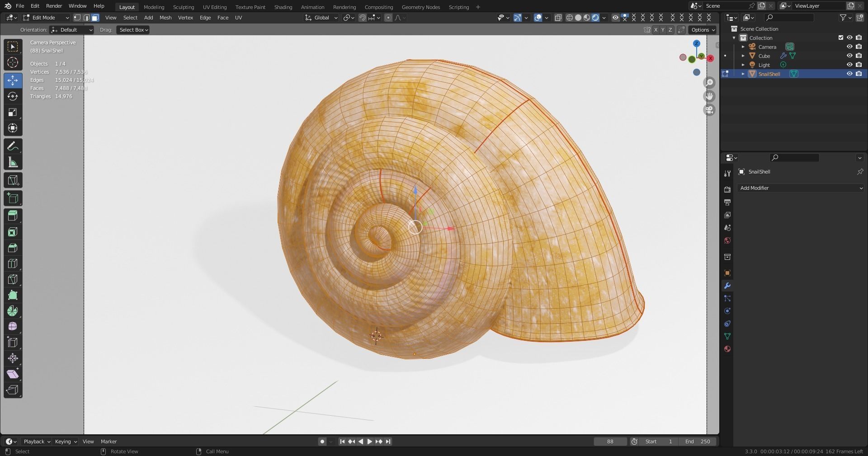This screenshot has height=456, width=868.
Task: Hide the Camera object in viewport
Action: click(x=849, y=47)
